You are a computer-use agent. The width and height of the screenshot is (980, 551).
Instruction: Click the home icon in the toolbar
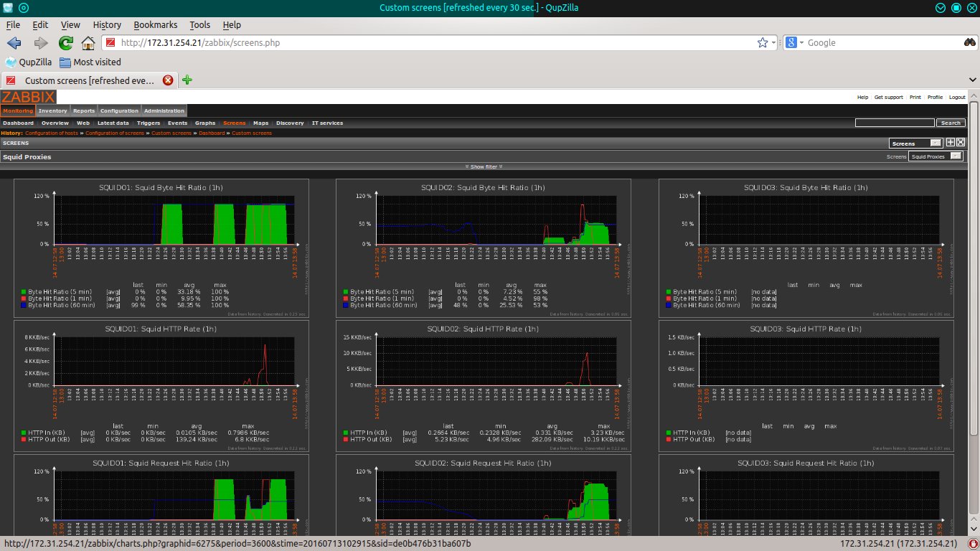pos(88,42)
